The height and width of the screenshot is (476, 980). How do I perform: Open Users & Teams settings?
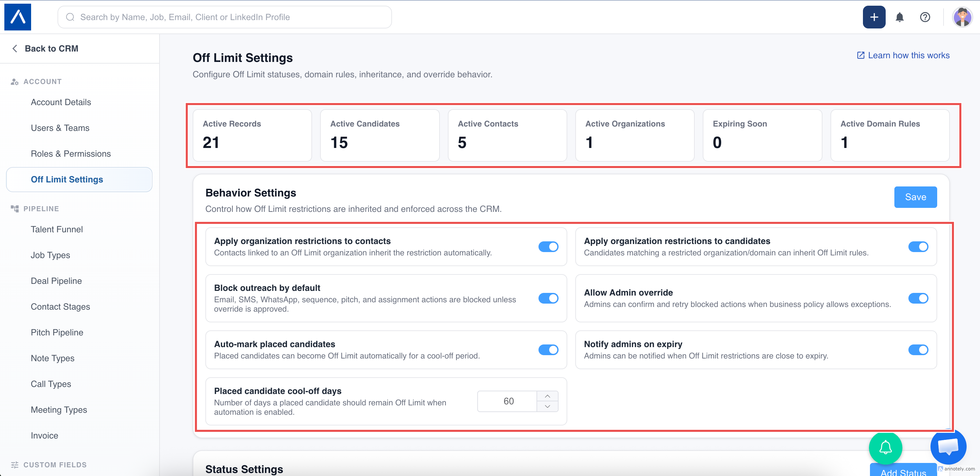tap(60, 128)
